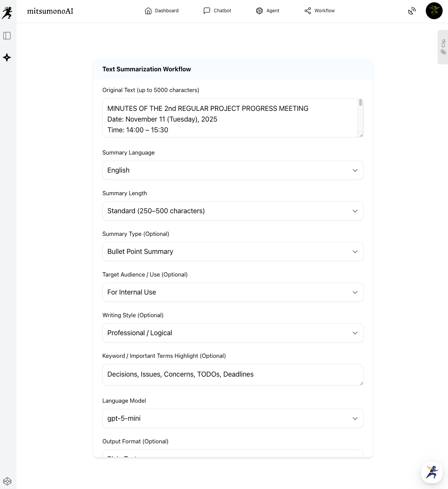Open the Summary Length dropdown
This screenshot has width=448, height=489.
tap(233, 211)
